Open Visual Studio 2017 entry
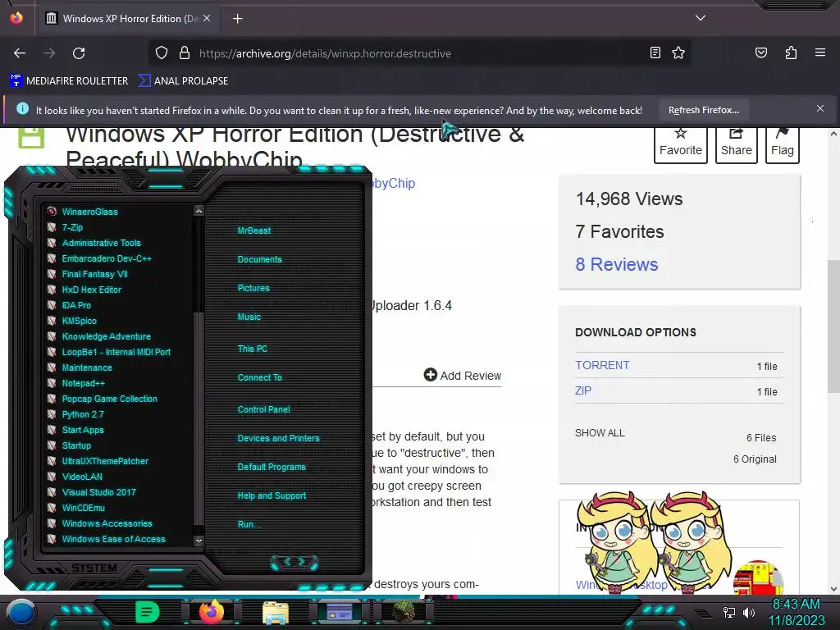The width and height of the screenshot is (840, 630). (98, 492)
